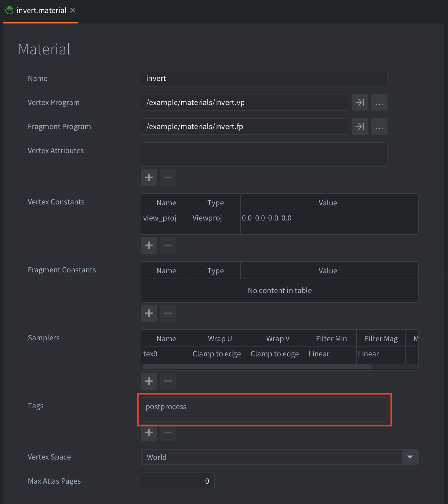Change the tex0 Filter Min Linear cell
This screenshot has width=448, height=504.
pos(331,354)
